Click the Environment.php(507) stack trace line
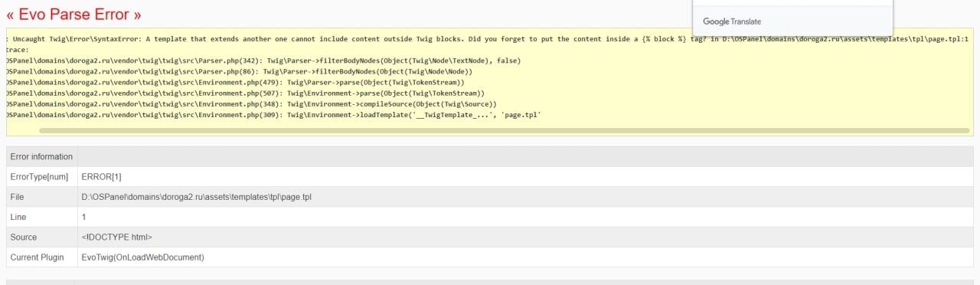Viewport: 980px width, 285px height. 245,93
